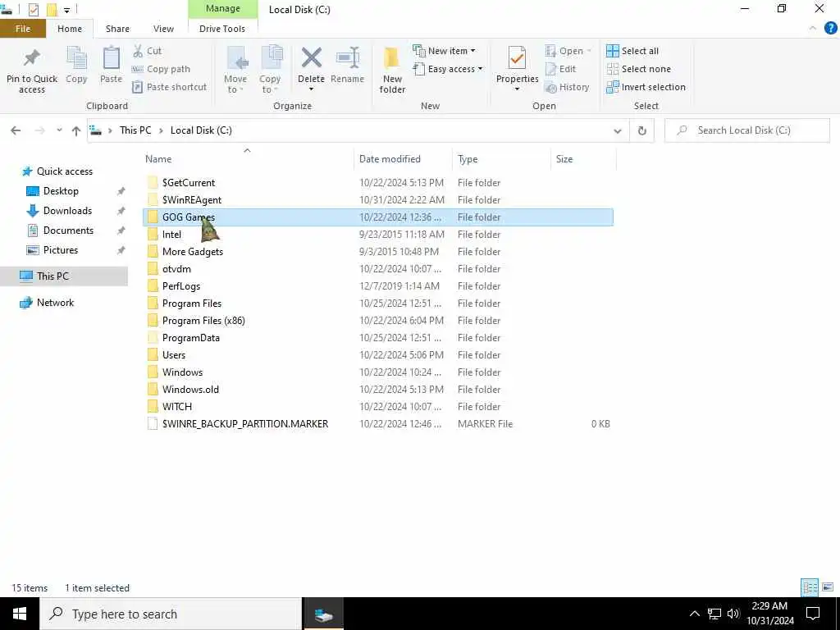Image resolution: width=840 pixels, height=630 pixels.
Task: Go up one folder level
Action: (76, 130)
